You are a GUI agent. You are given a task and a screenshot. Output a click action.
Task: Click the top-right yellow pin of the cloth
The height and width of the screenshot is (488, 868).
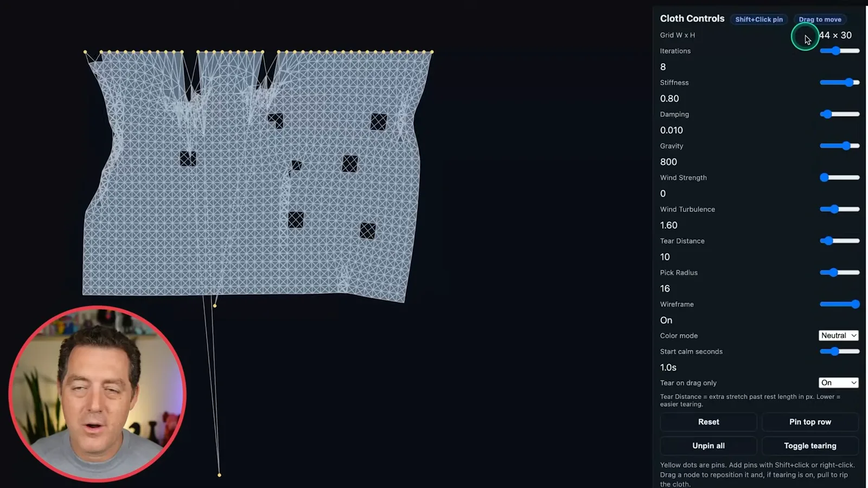click(x=432, y=52)
